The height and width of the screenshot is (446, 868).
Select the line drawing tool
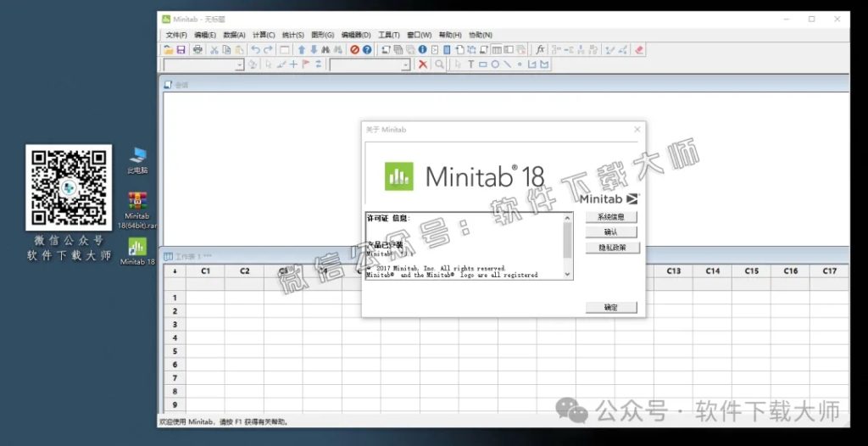tap(507, 64)
